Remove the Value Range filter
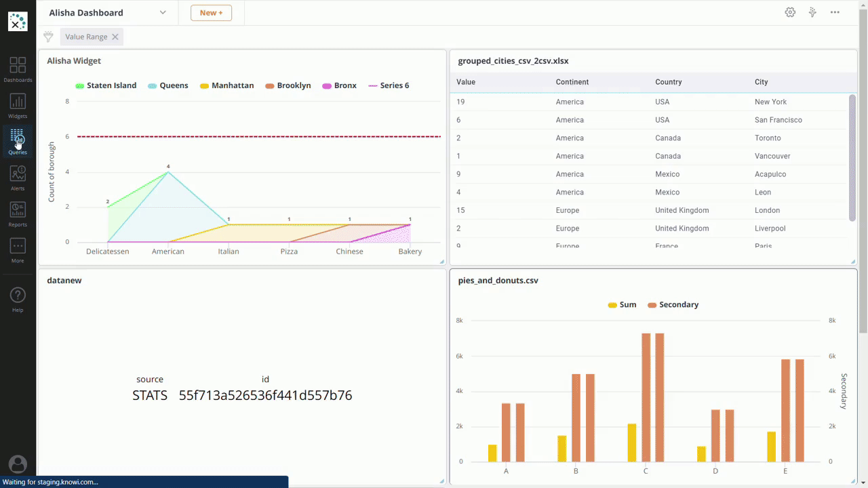The height and width of the screenshot is (488, 868). pyautogui.click(x=115, y=37)
